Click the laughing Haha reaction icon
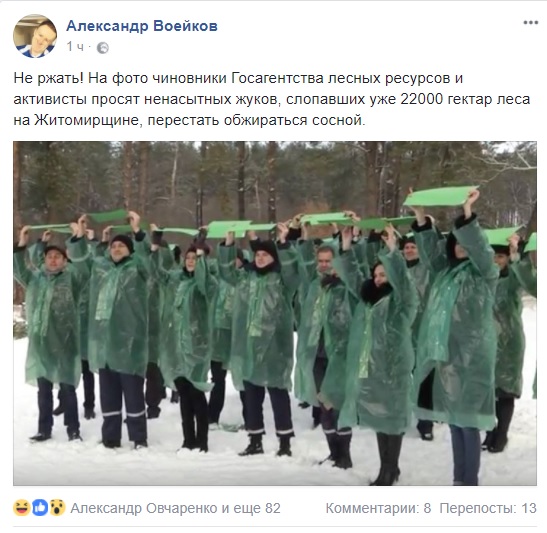The width and height of the screenshot is (547, 533). tap(22, 508)
